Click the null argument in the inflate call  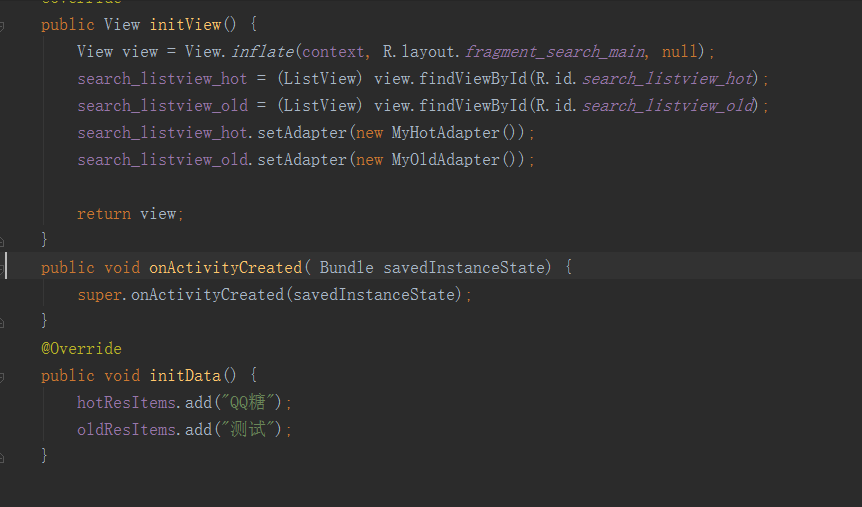click(x=679, y=52)
